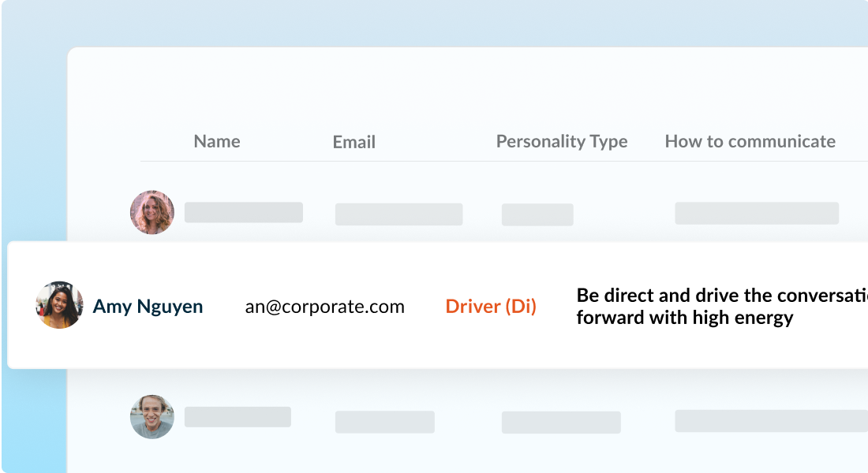The image size is (868, 473).
Task: Select first row's how-to-communicate placeholder bar
Action: (x=756, y=213)
